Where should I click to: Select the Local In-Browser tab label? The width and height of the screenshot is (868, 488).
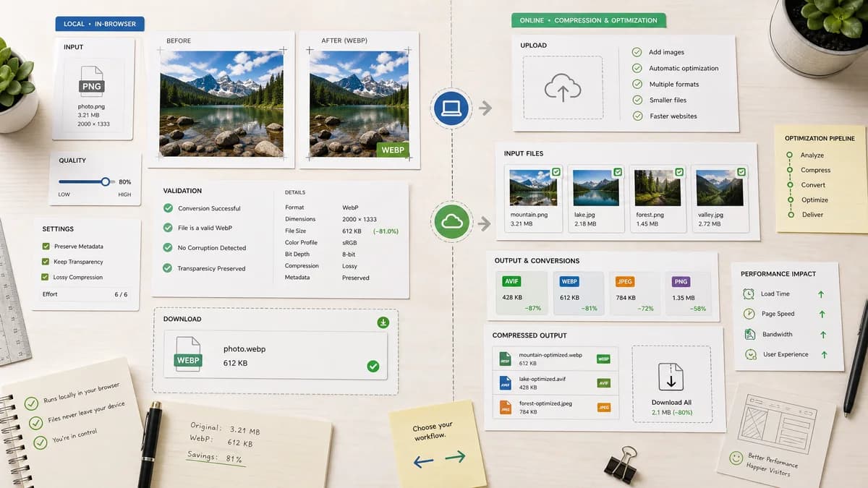tap(100, 24)
